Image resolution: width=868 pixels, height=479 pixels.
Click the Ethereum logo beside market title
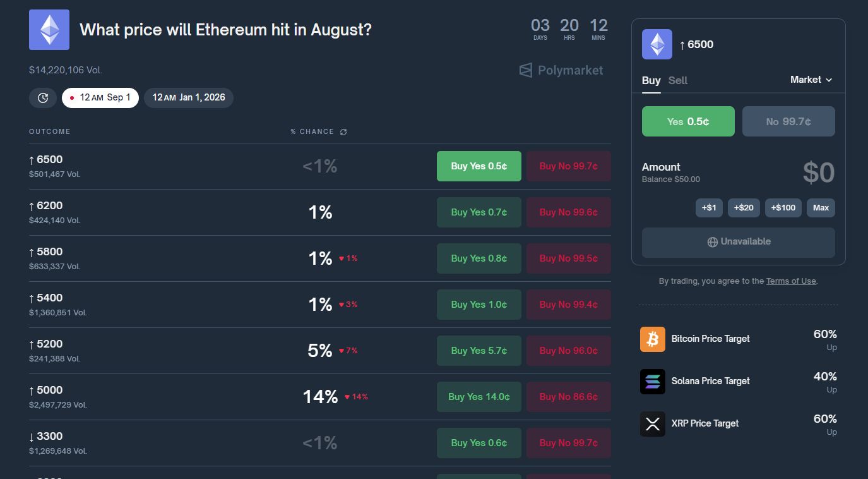[49, 30]
